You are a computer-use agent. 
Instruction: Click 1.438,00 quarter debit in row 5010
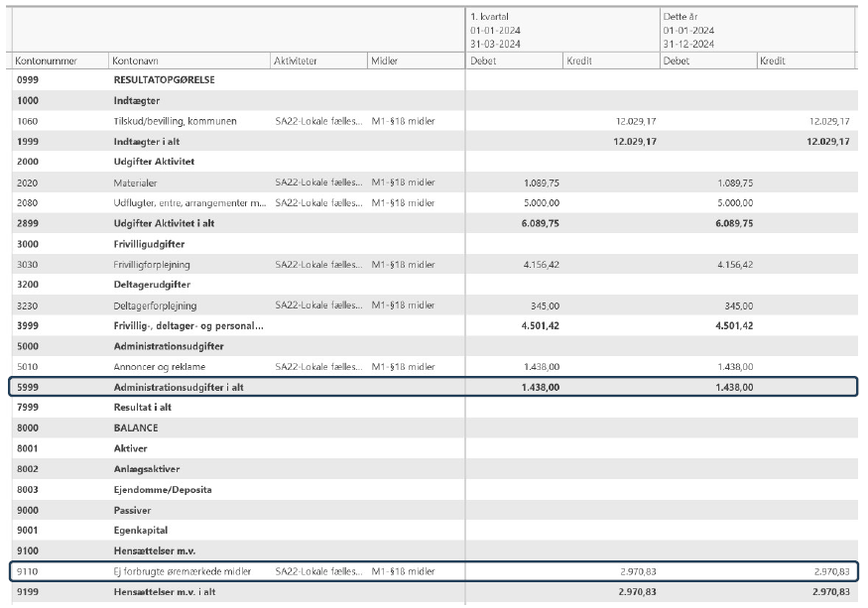pos(541,367)
